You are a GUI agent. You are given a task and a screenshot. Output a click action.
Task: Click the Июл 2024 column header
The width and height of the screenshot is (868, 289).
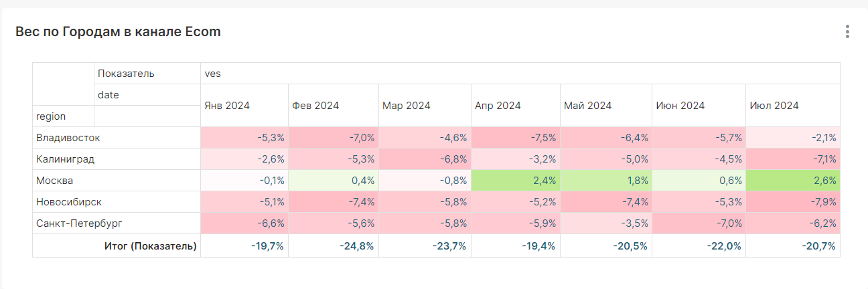[774, 106]
